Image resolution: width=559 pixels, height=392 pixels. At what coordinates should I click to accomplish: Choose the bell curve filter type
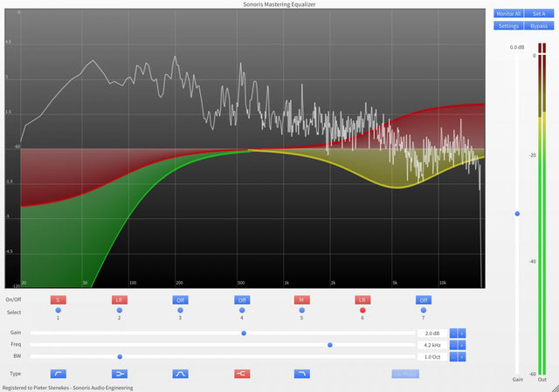pos(180,373)
